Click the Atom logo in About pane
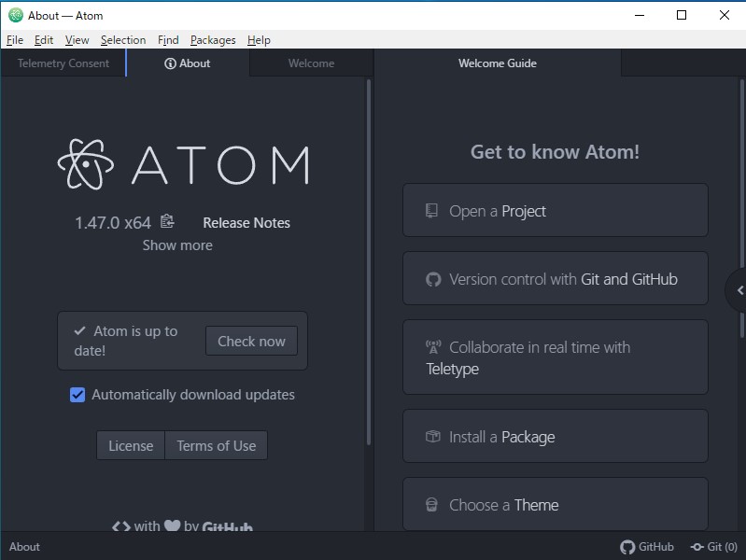Image resolution: width=746 pixels, height=560 pixels. coord(183,164)
